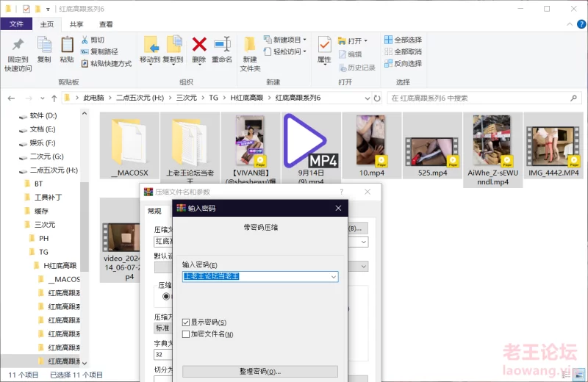Expand address bar history dropdown
Screen dimensions: 588x382
367,98
